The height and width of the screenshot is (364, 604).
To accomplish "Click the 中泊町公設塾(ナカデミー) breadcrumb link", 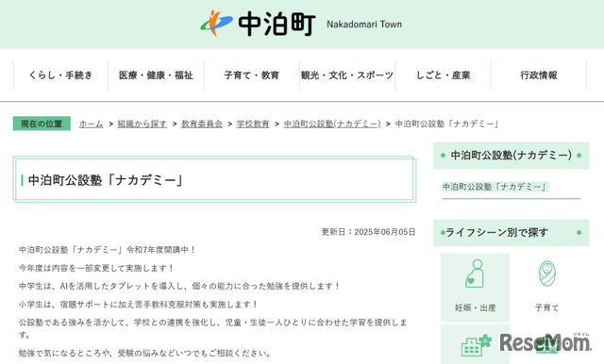I will point(332,124).
